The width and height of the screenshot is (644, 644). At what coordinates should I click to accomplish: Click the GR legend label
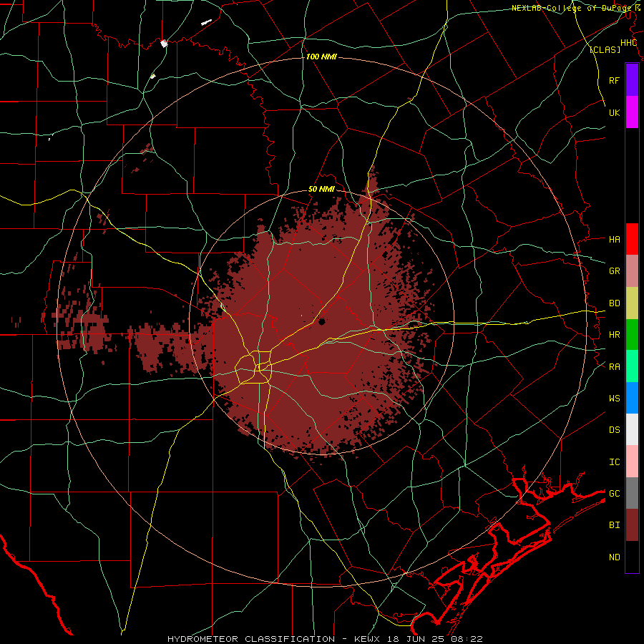click(614, 271)
